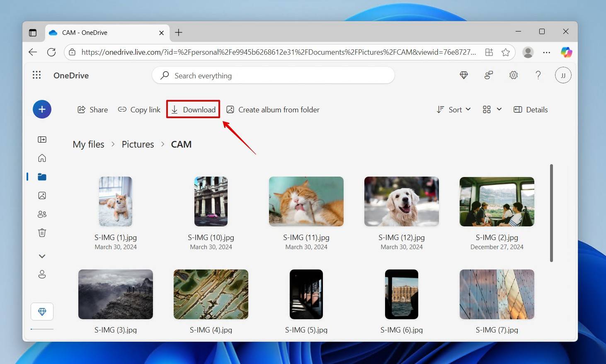Navigate to Pictures in the breadcrumb
The width and height of the screenshot is (606, 364).
(138, 144)
